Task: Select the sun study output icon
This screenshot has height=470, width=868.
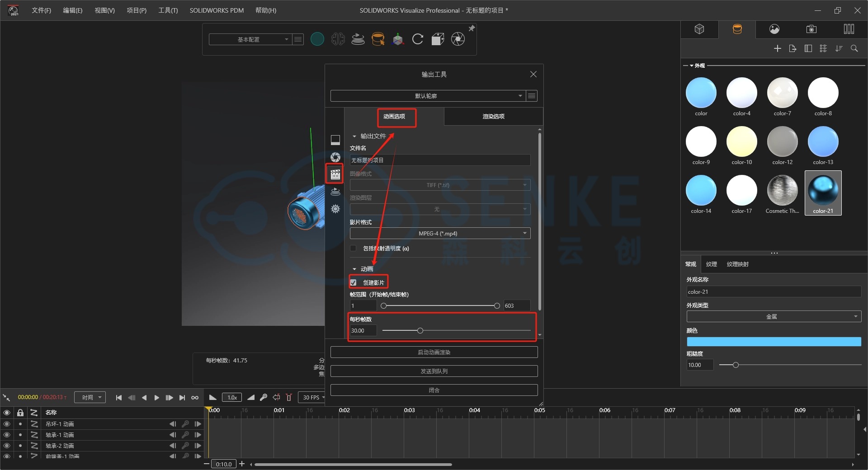Action: [335, 209]
